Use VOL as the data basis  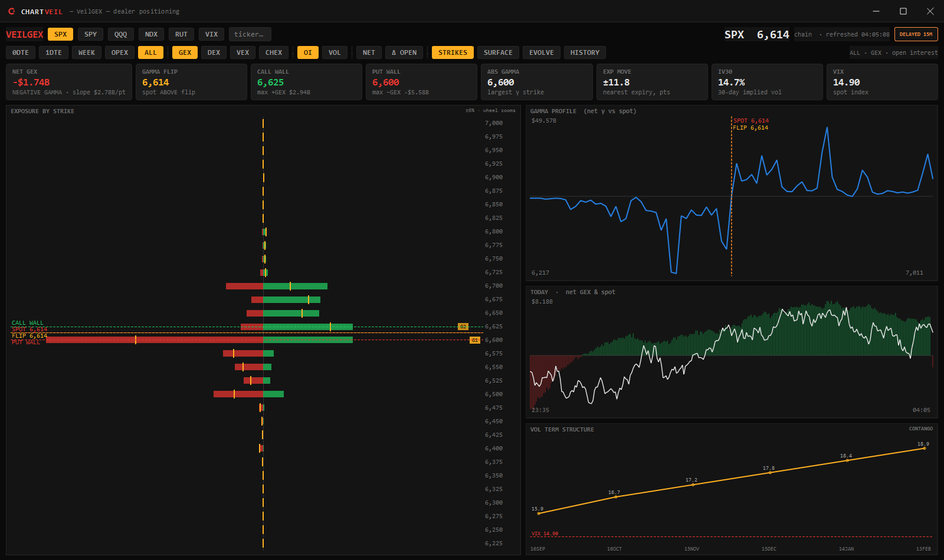pyautogui.click(x=335, y=52)
